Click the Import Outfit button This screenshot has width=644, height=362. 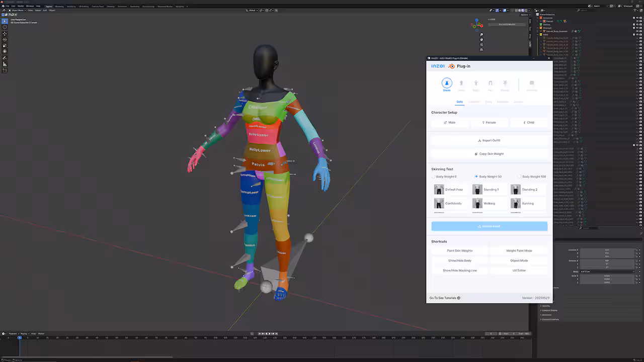(489, 140)
